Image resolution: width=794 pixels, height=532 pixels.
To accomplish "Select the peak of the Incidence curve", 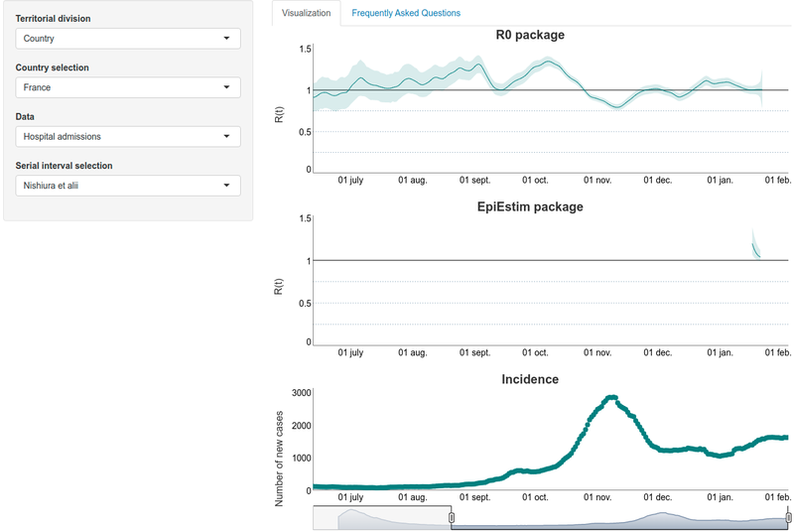I will [612, 397].
